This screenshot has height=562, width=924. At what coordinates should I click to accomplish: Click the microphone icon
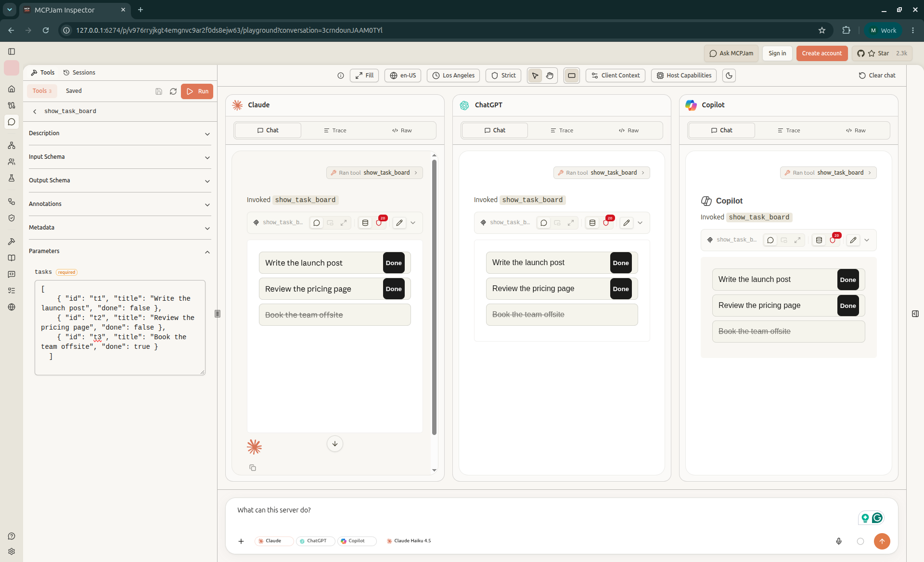click(839, 541)
